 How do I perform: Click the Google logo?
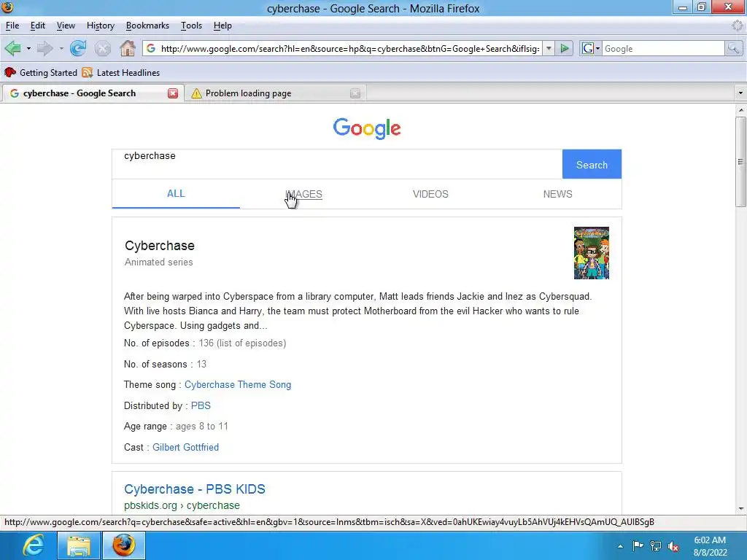click(x=367, y=128)
